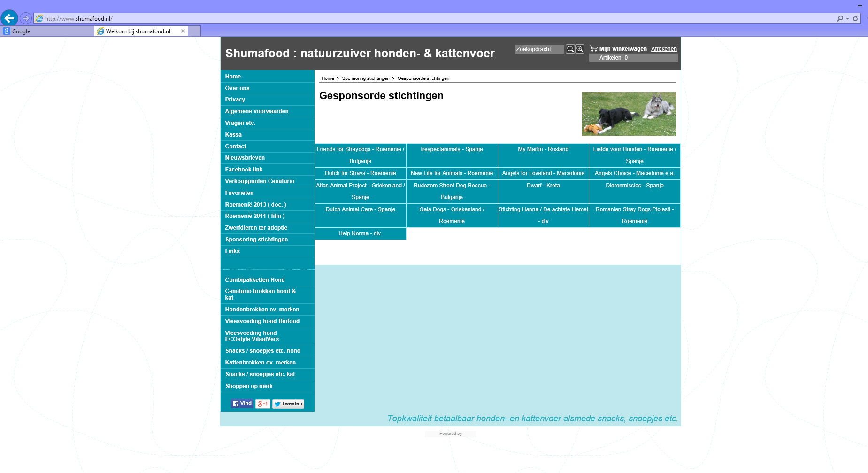Close the Welkom bij shumafood.nl tab
Viewport: 868px width, 473px height.
[183, 31]
